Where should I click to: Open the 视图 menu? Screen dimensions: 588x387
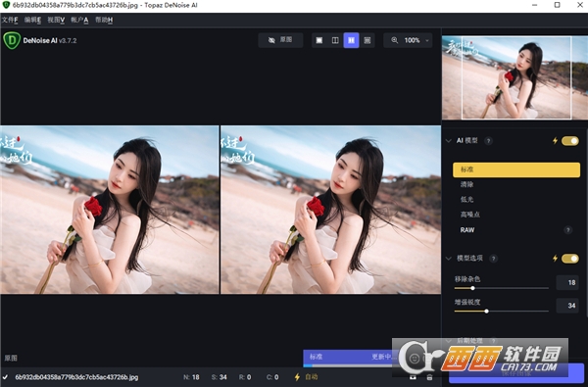56,20
